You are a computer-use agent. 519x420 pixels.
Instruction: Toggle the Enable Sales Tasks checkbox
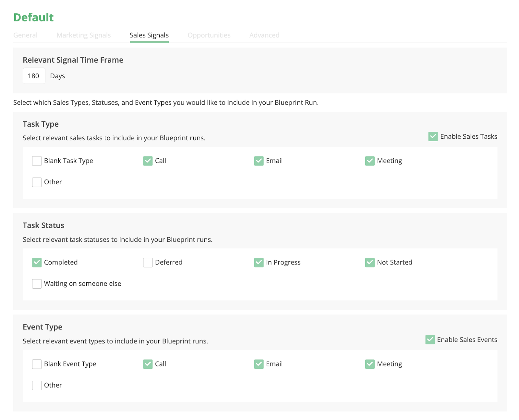pos(433,137)
